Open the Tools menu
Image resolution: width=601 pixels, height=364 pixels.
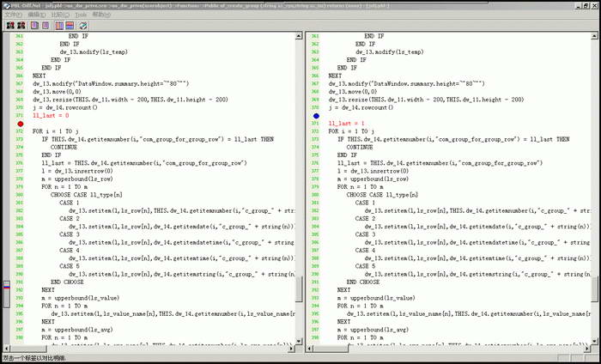pyautogui.click(x=81, y=15)
